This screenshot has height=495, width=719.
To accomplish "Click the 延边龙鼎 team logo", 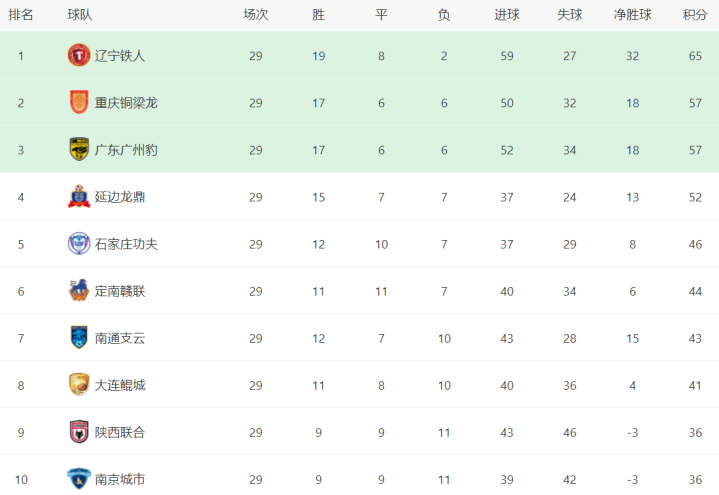I will click(x=79, y=197).
